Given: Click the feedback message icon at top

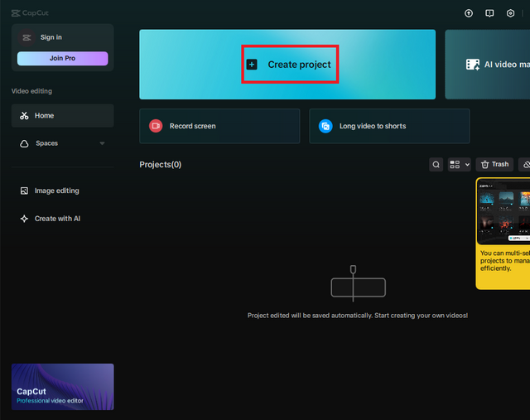Looking at the screenshot, I should (489, 13).
